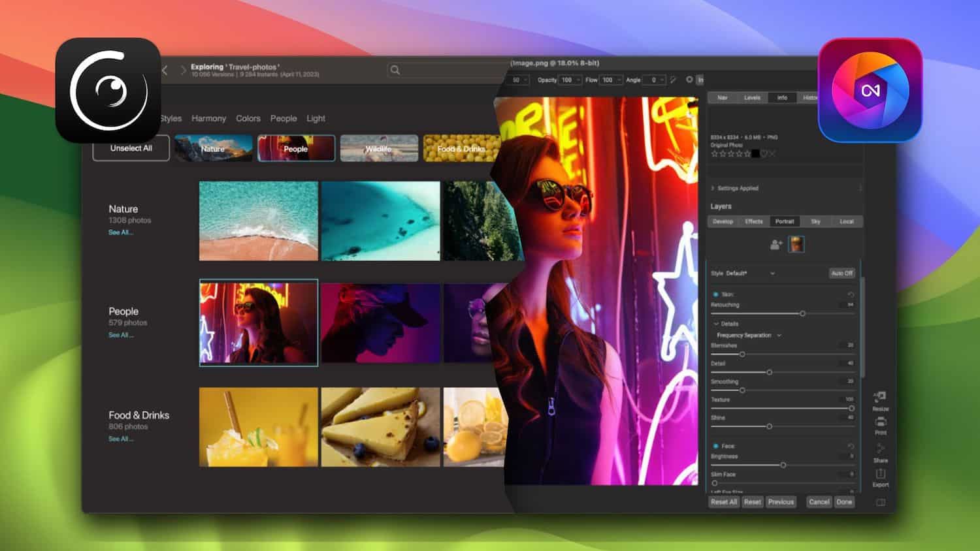
Task: Select the People filter tab
Action: click(284, 118)
